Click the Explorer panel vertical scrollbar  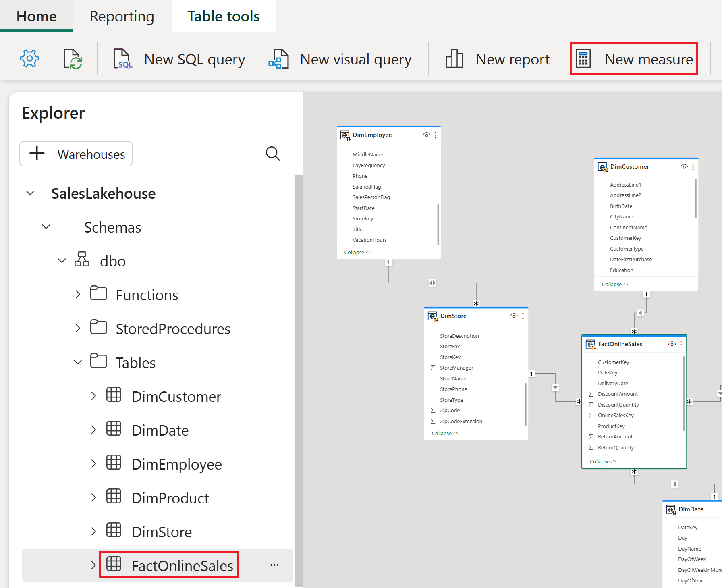[299, 381]
